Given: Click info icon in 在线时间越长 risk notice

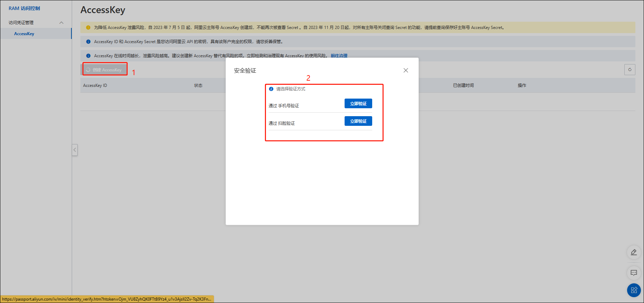Looking at the screenshot, I should (x=88, y=56).
